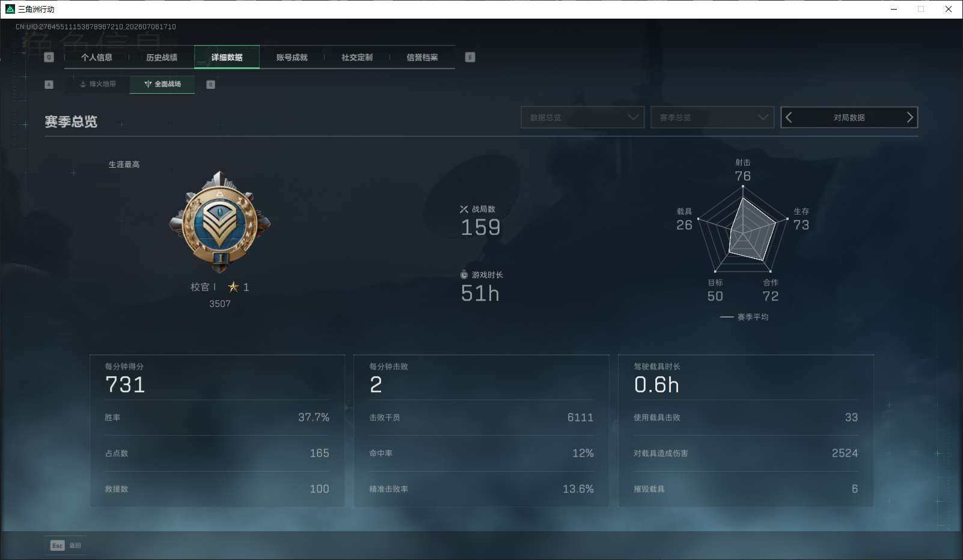Click the 赛季平均 chart legend
Image resolution: width=963 pixels, height=560 pixels.
coord(744,317)
